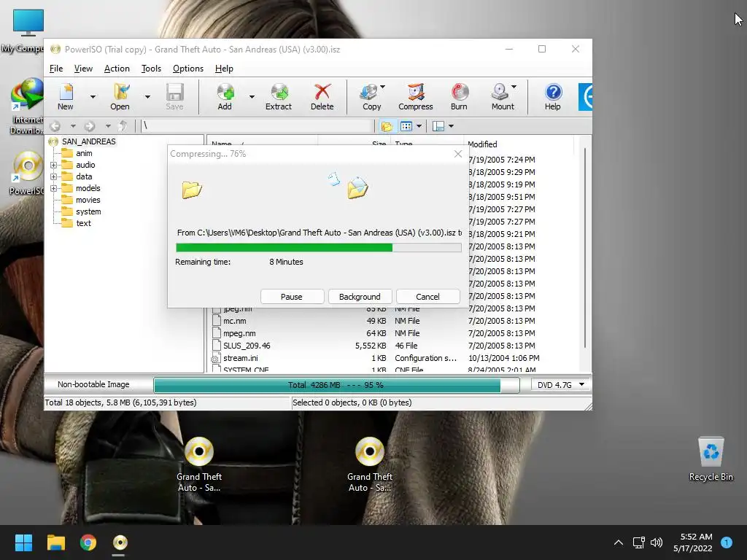Image resolution: width=747 pixels, height=560 pixels.
Task: Open the Copy button dropdown arrow
Action: pyautogui.click(x=382, y=87)
